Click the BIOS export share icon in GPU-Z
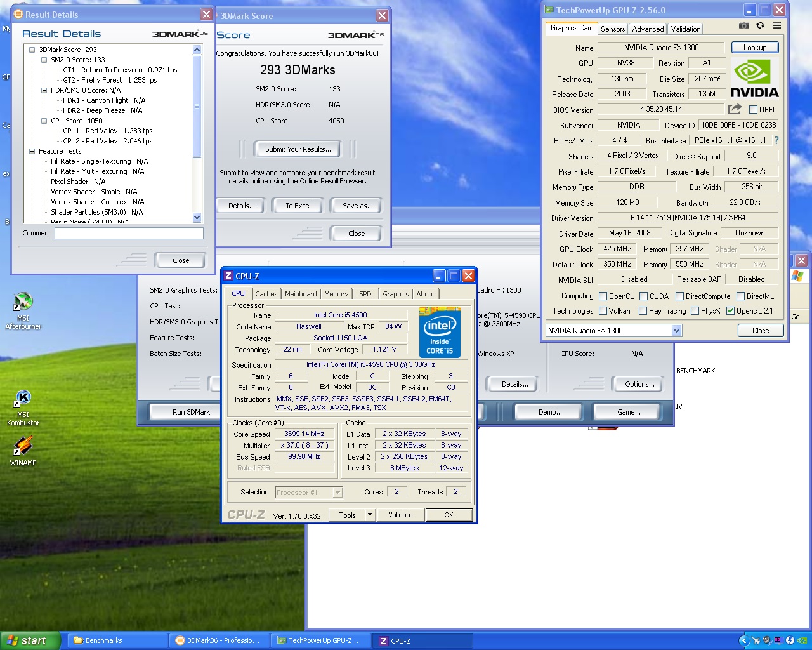 (735, 109)
